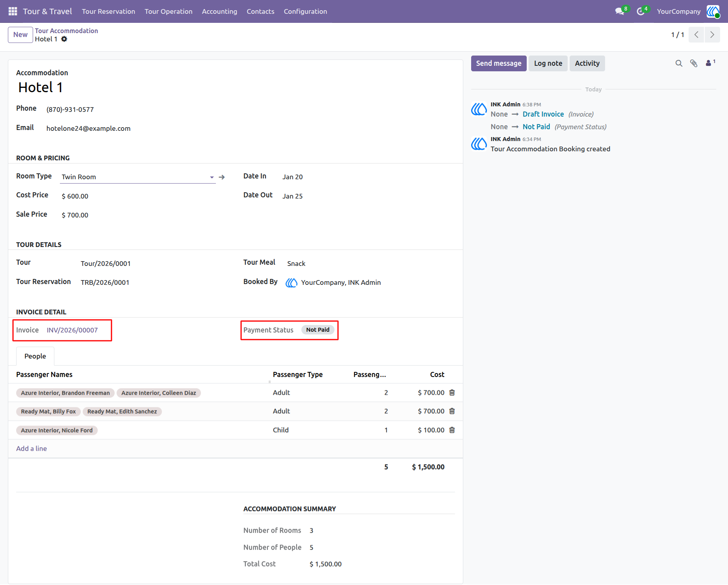The height and width of the screenshot is (585, 728).
Task: Go to previous record arrow
Action: 696,35
